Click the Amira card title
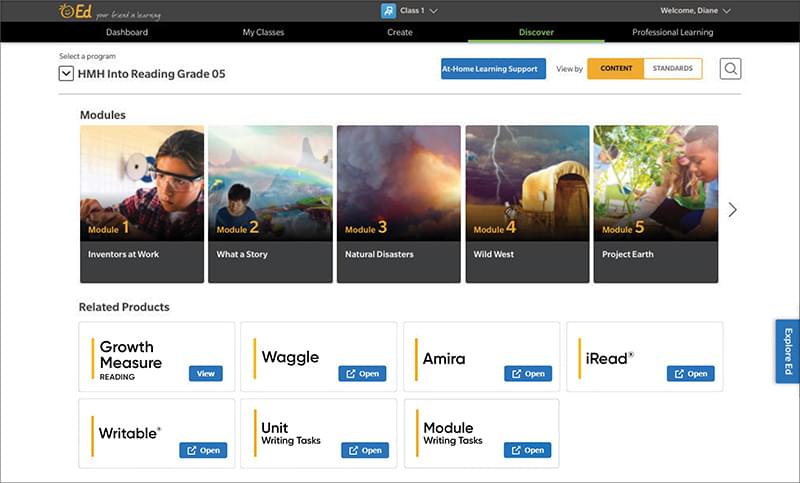The image size is (800, 483). pyautogui.click(x=444, y=359)
